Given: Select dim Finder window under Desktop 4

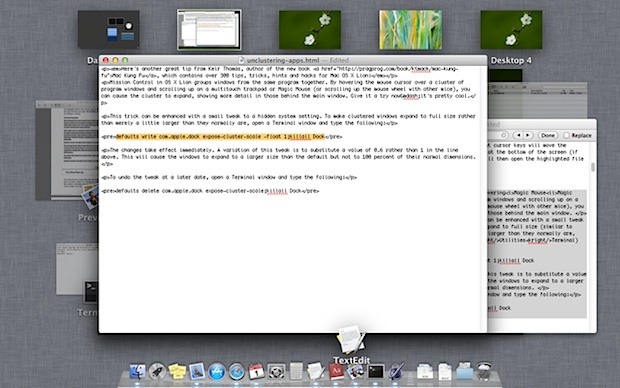Looking at the screenshot, I should pos(538,100).
